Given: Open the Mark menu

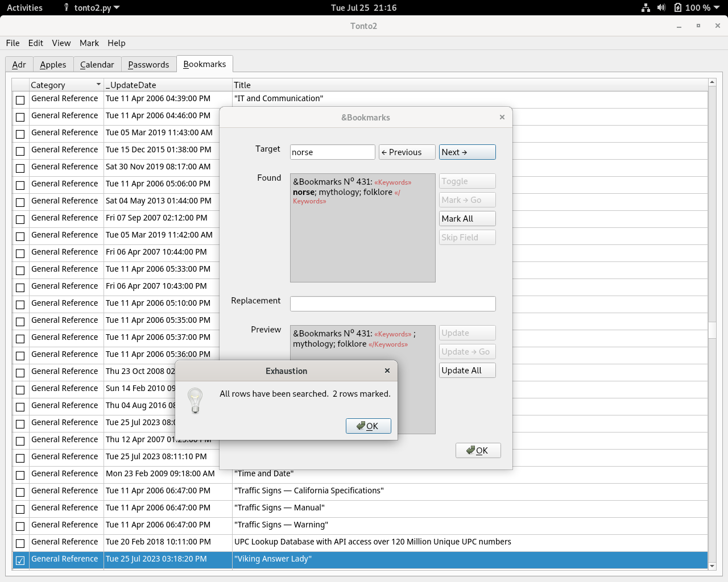Looking at the screenshot, I should point(89,43).
